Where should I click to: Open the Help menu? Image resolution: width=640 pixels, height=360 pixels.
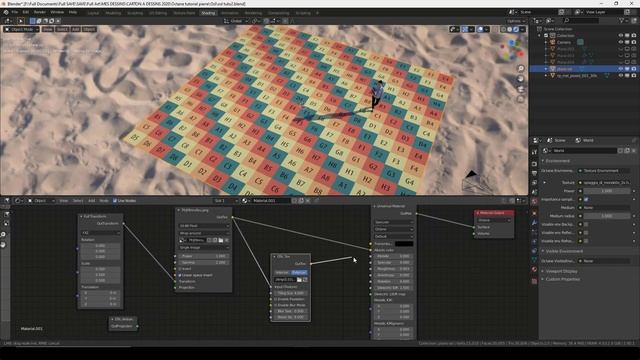[73, 12]
